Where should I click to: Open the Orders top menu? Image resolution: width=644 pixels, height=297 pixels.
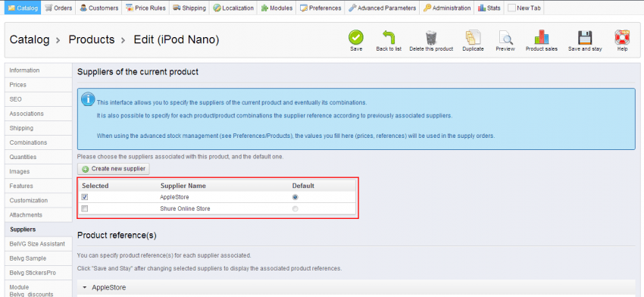[58, 8]
